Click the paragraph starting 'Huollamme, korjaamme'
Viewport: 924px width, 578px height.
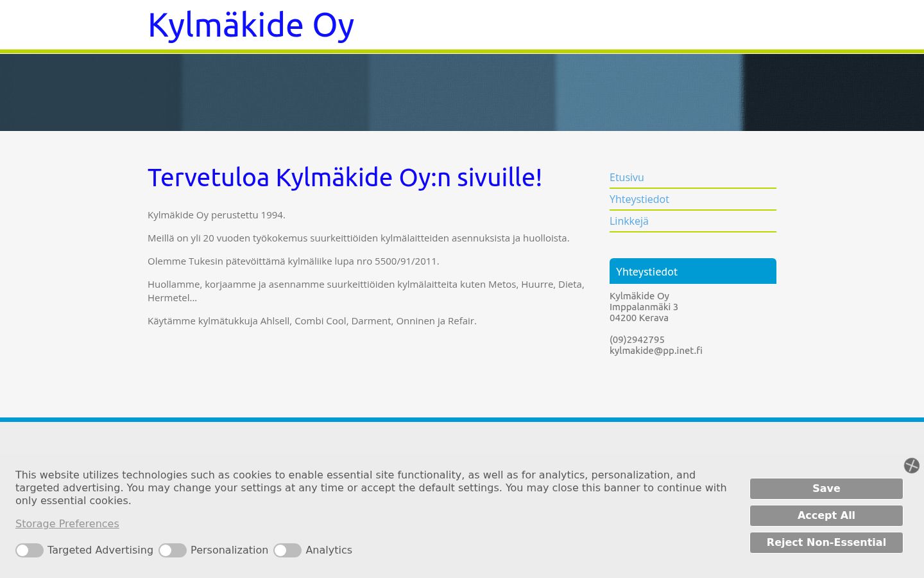[366, 291]
